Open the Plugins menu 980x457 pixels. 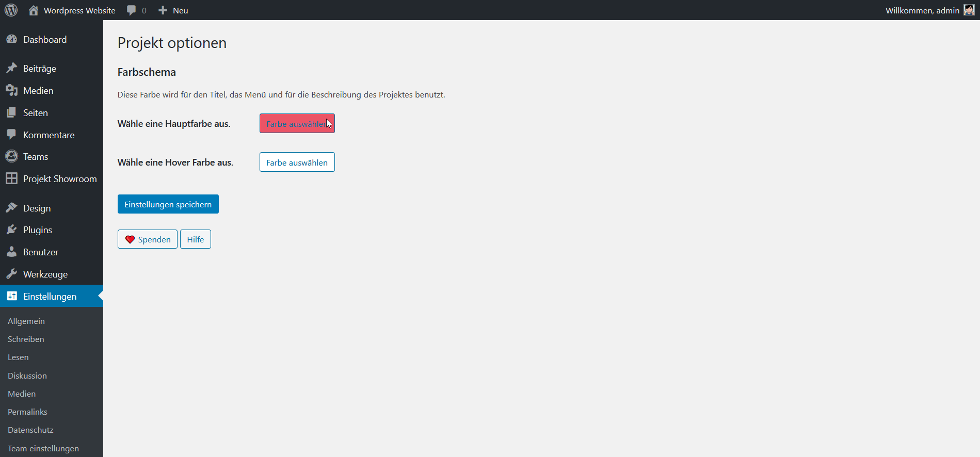[52, 230]
